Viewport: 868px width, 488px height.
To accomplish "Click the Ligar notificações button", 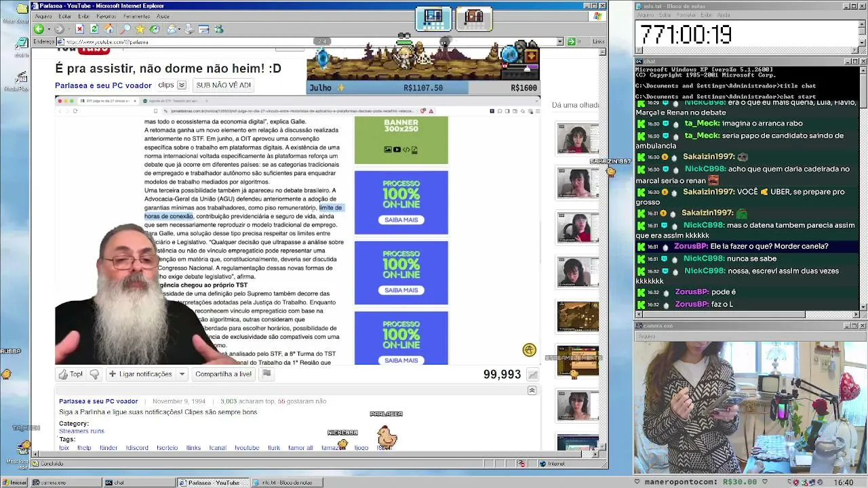I will 140,374.
